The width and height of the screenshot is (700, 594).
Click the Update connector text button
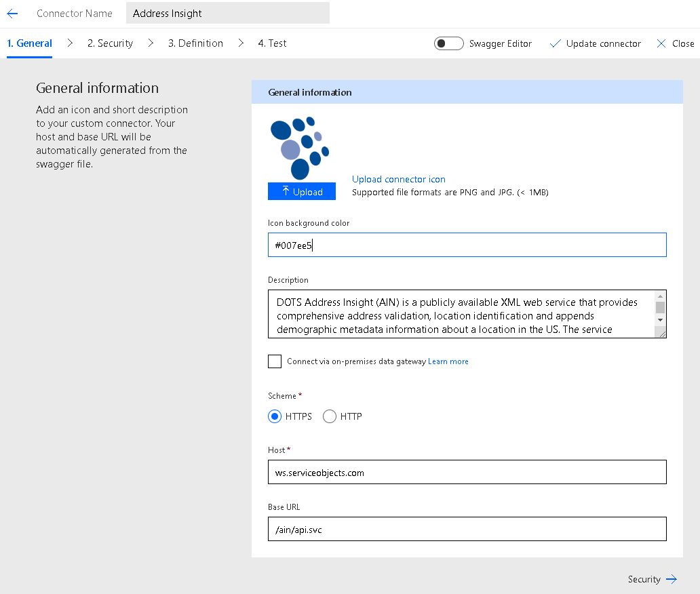pyautogui.click(x=603, y=43)
